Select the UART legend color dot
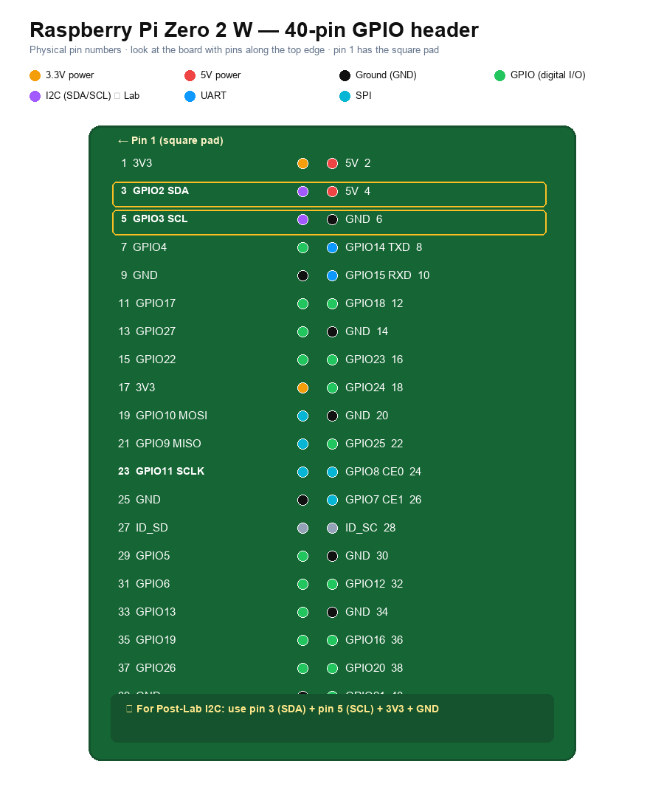This screenshot has height=812, width=664. (190, 96)
